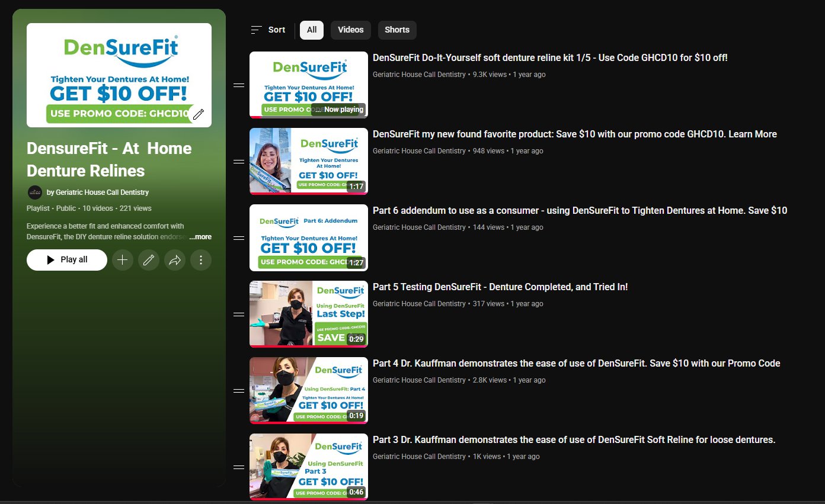825x504 pixels.
Task: Click the channel name under the 317 views video
Action: click(x=419, y=304)
